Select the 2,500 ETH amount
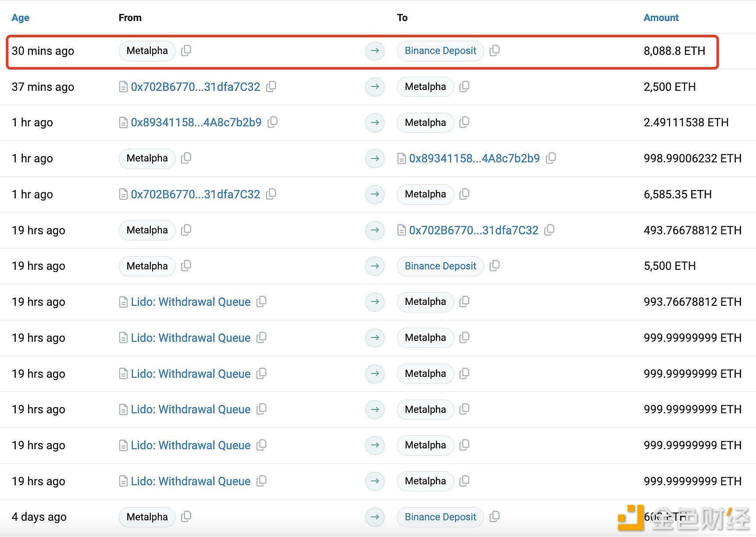Viewport: 756px width, 537px height. (670, 87)
